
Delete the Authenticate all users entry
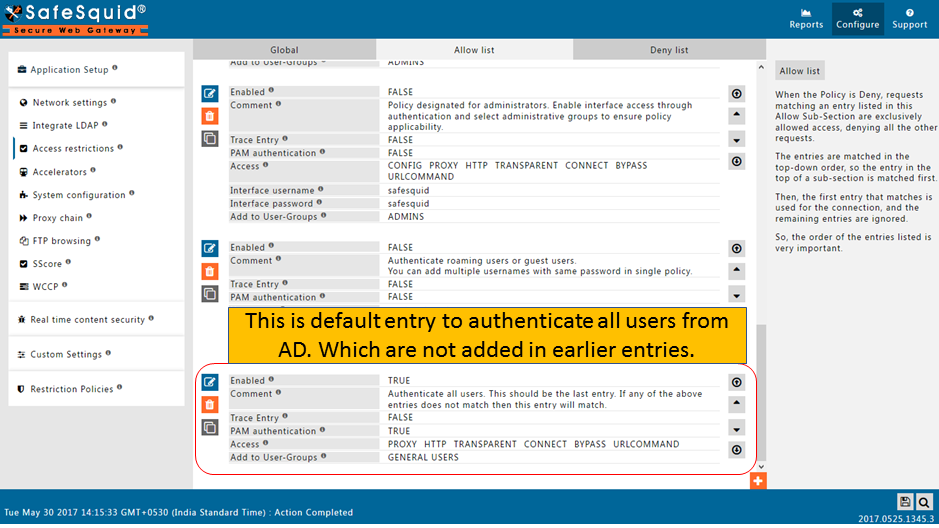click(x=210, y=405)
